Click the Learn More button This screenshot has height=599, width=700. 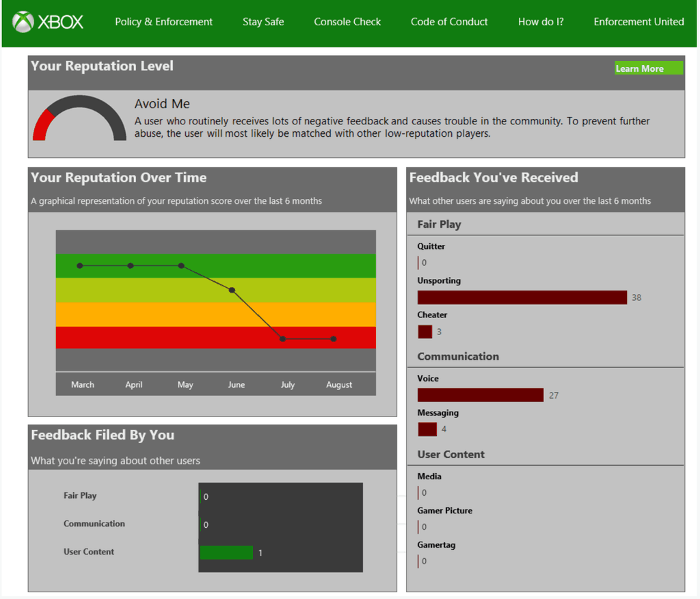[648, 68]
